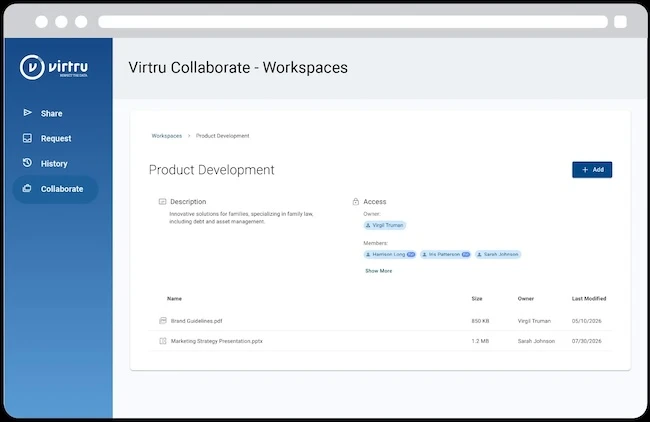650x422 pixels.
Task: Sort by Owner column header
Action: pos(526,298)
